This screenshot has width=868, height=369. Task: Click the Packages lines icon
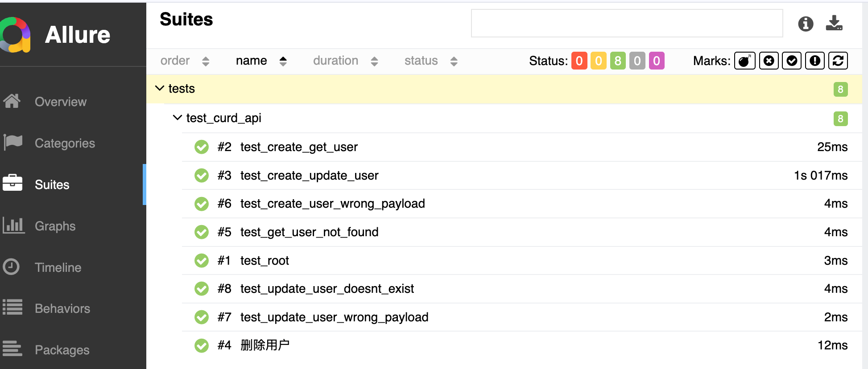point(12,349)
